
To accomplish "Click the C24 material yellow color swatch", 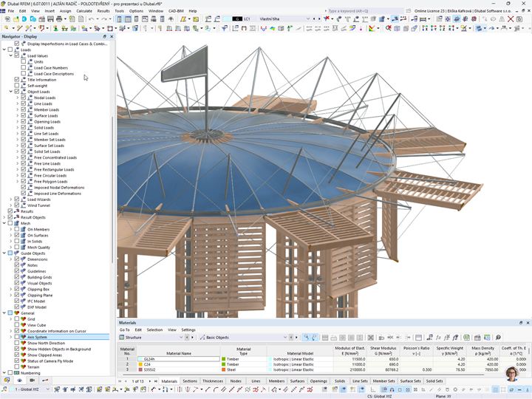I will 140,364.
